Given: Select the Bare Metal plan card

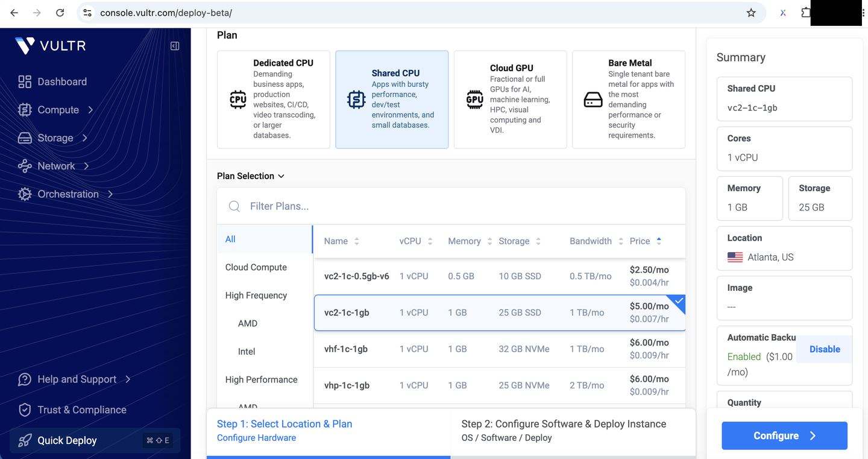Looking at the screenshot, I should click(x=629, y=100).
